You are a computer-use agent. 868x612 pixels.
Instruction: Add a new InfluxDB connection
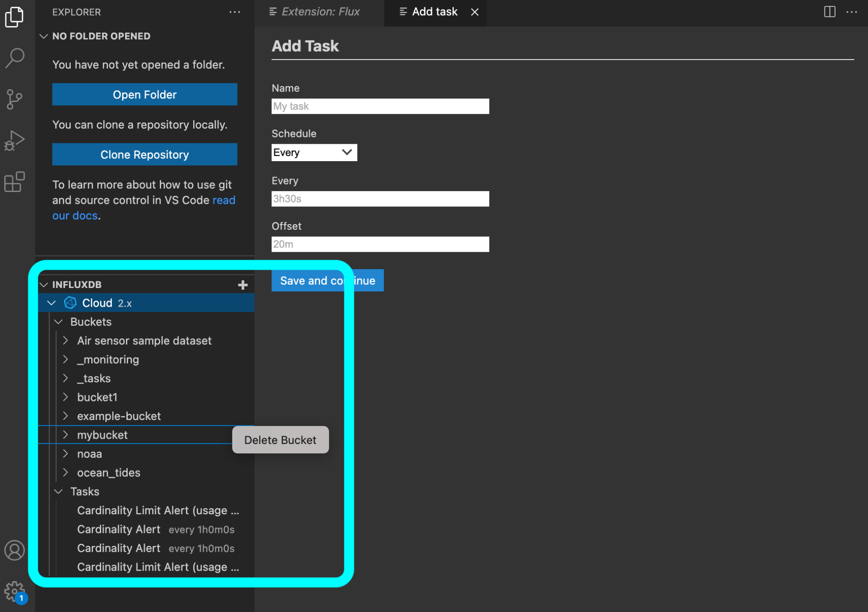pos(243,284)
